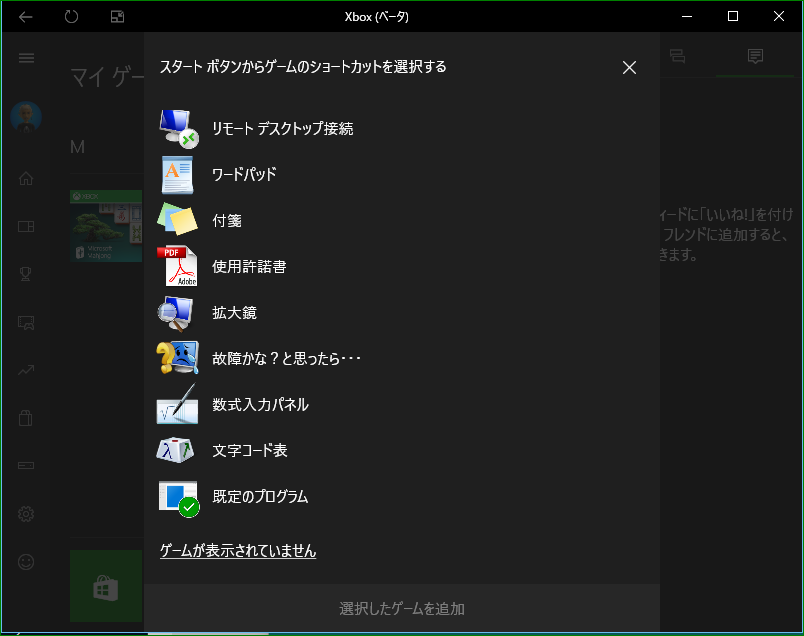Open the My Games sidebar icon
The height and width of the screenshot is (636, 804).
click(x=26, y=226)
